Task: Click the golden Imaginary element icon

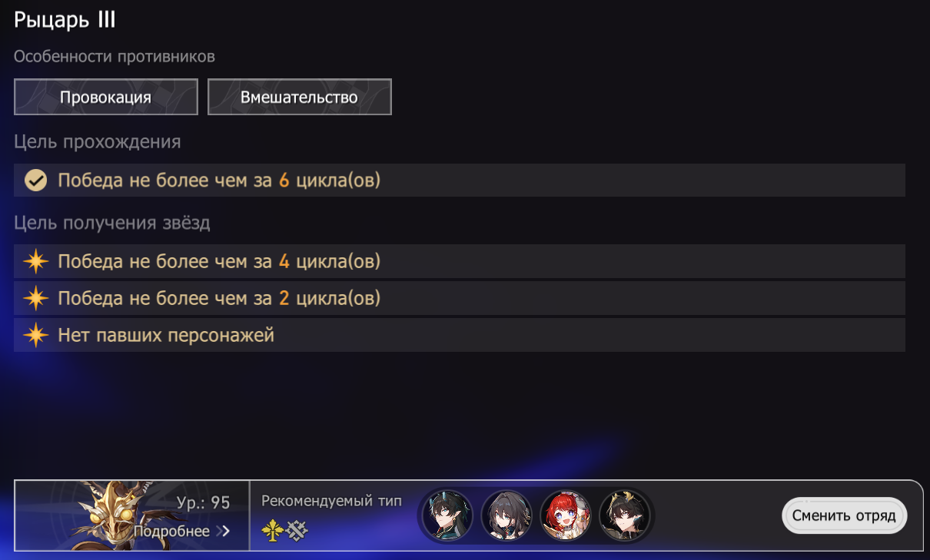Action: tap(272, 531)
